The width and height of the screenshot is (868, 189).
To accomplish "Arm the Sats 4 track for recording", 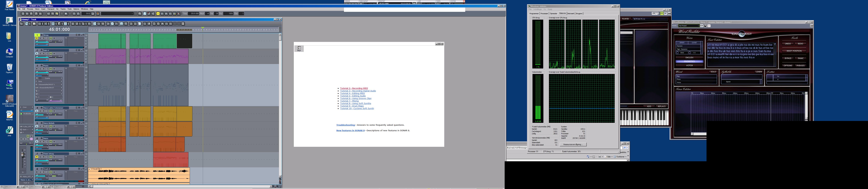I will pyautogui.click(x=44, y=54).
